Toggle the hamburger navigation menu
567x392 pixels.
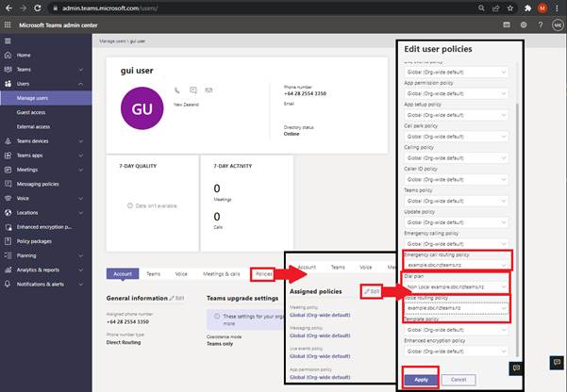tap(8, 42)
